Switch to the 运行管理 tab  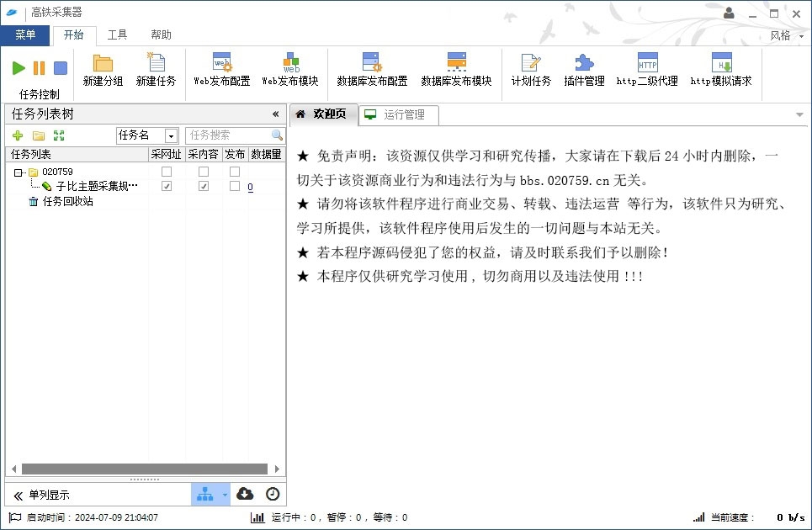[397, 114]
